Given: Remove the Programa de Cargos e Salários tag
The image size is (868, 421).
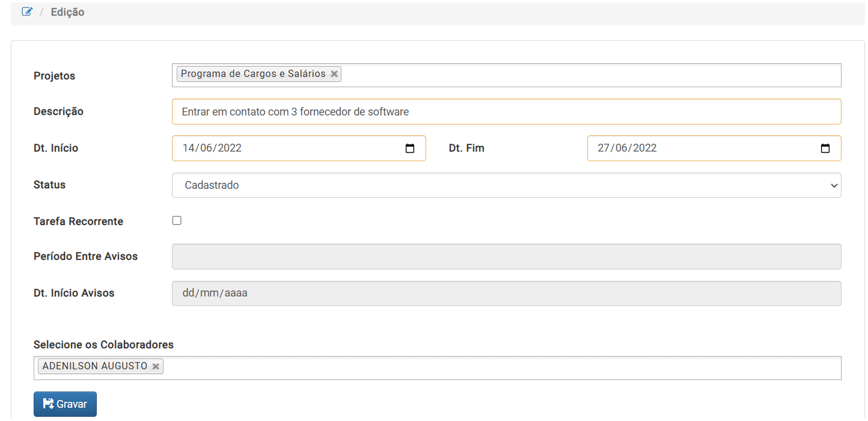Looking at the screenshot, I should coord(334,74).
